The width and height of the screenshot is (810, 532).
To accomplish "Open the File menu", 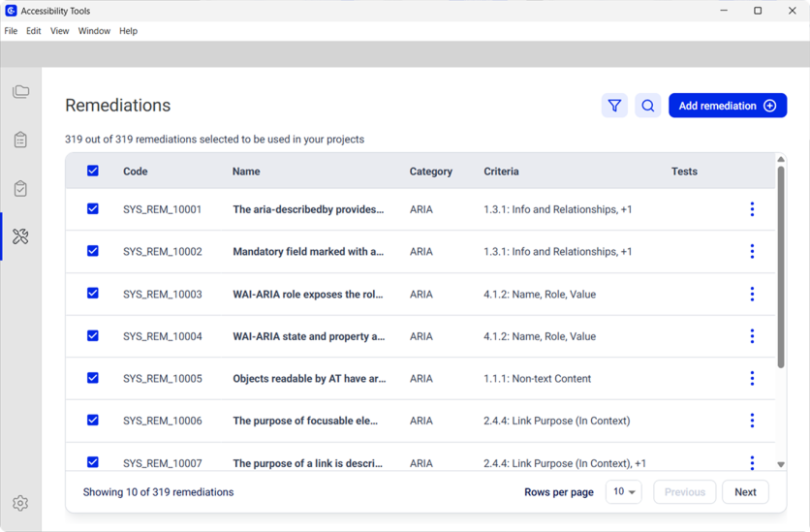I will [11, 31].
